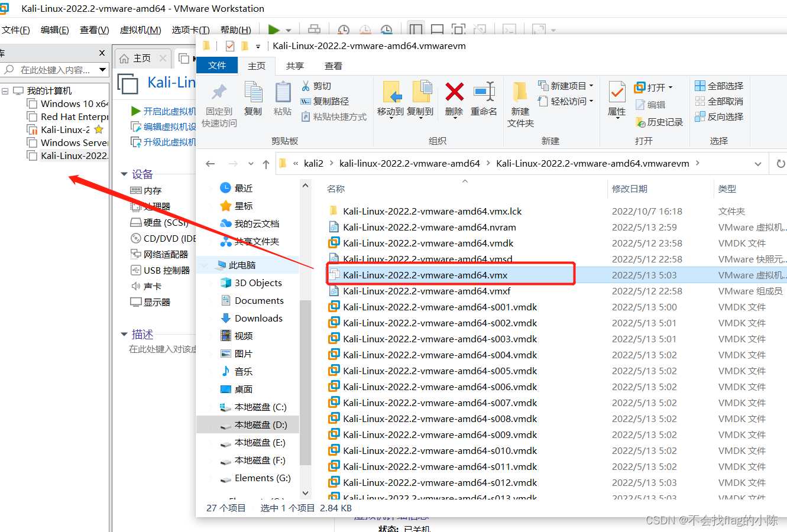
Task: Click the Hard Disk (SCSI) device
Action: click(159, 223)
